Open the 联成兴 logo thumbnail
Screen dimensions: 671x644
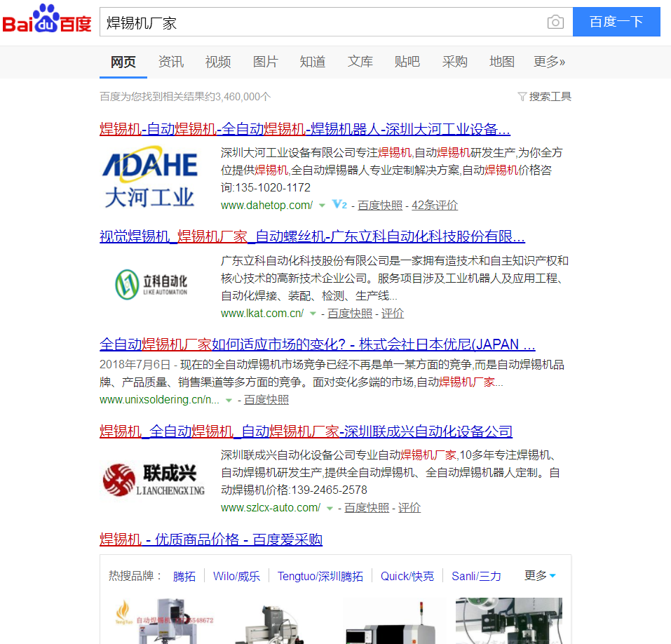click(x=153, y=480)
